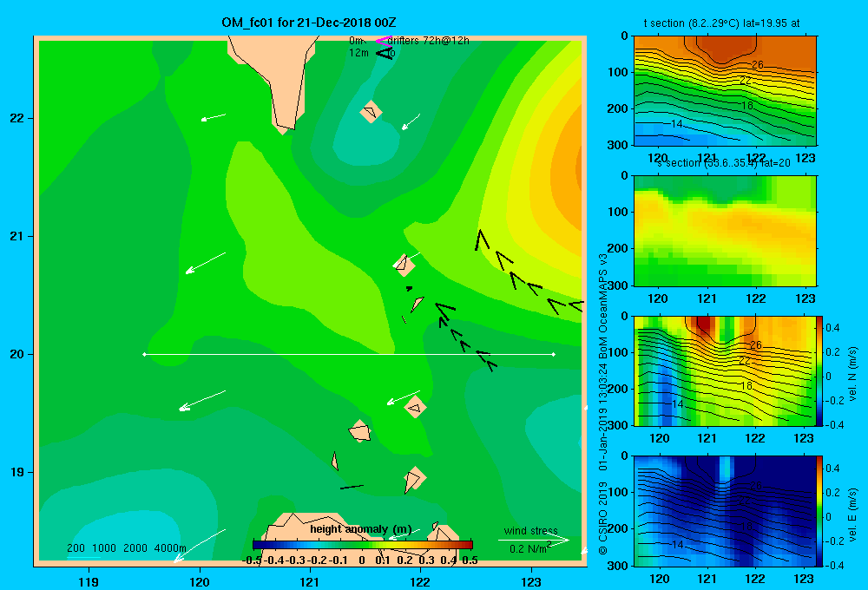Click the "height anomaly (m)" label

point(360,529)
